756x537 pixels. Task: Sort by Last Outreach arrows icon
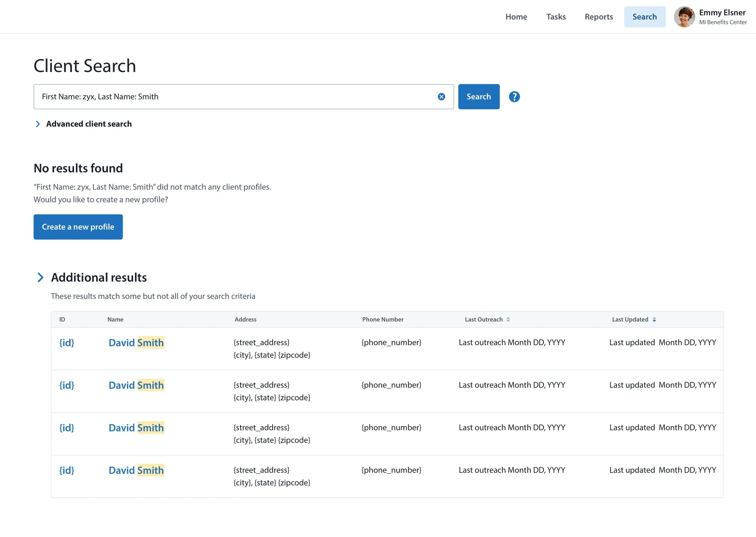[x=508, y=319]
